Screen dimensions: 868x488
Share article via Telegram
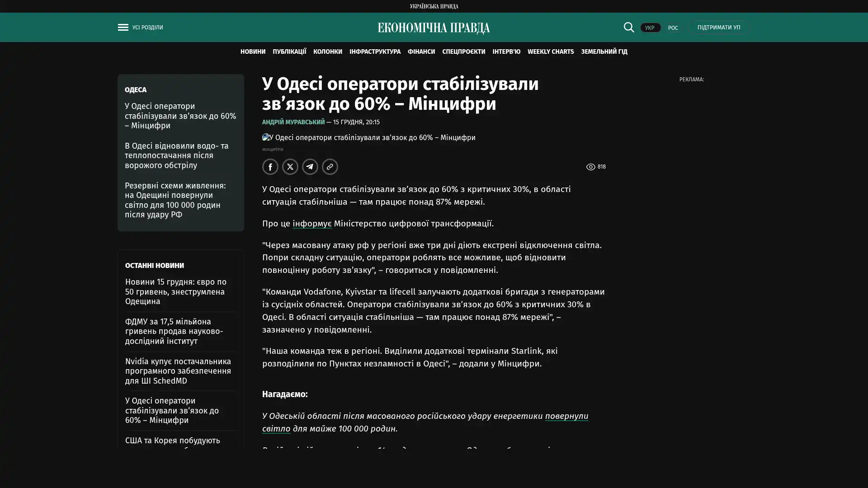(x=310, y=167)
